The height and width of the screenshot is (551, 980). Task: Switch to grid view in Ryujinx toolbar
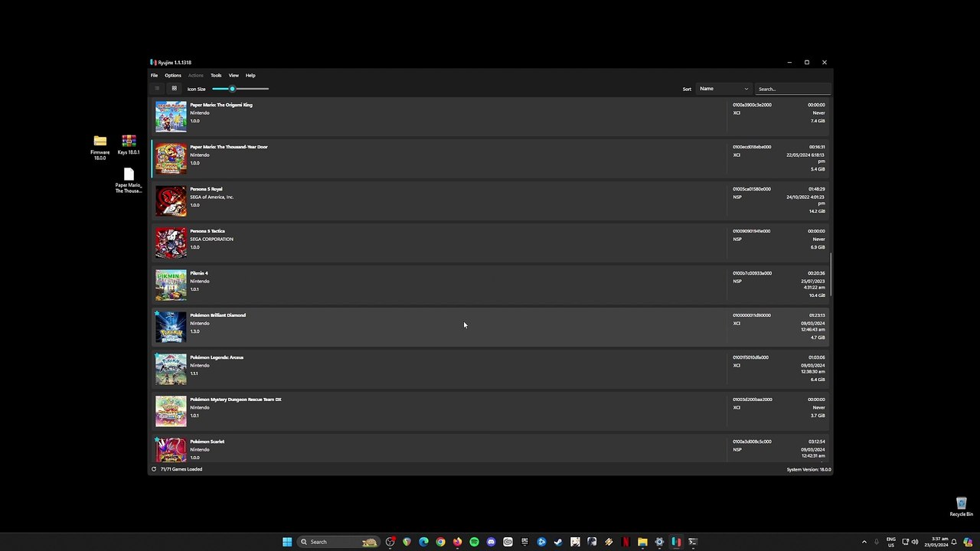174,89
